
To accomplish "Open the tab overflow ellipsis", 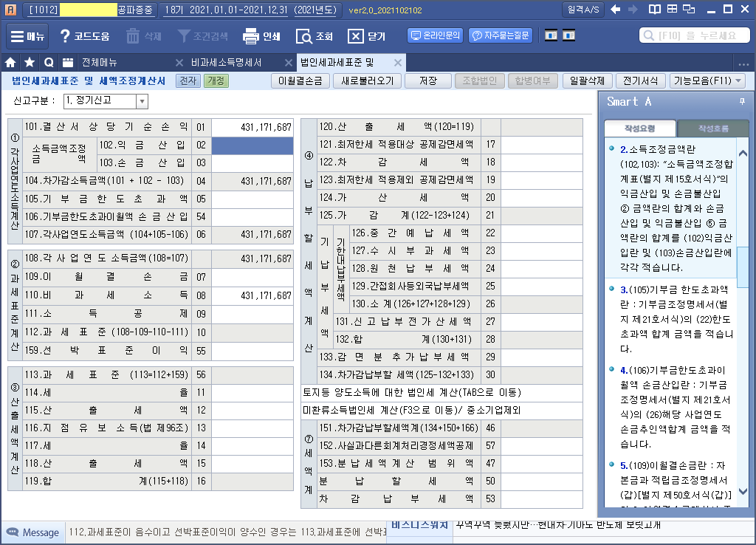I will tap(743, 64).
